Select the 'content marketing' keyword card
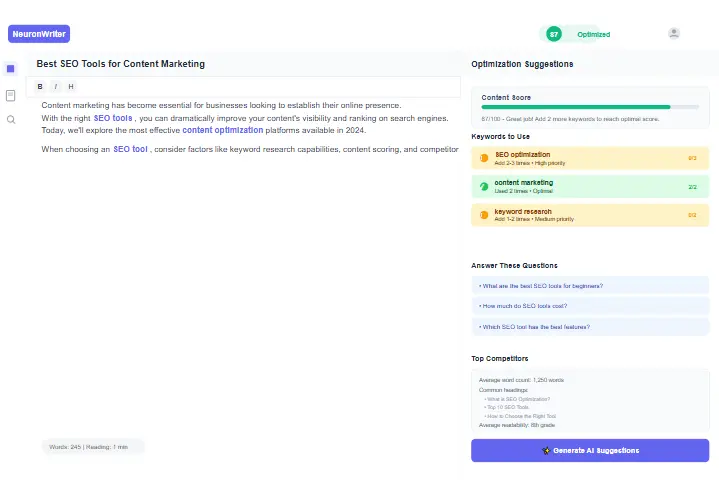Screen dimensions: 719x488 click(590, 187)
